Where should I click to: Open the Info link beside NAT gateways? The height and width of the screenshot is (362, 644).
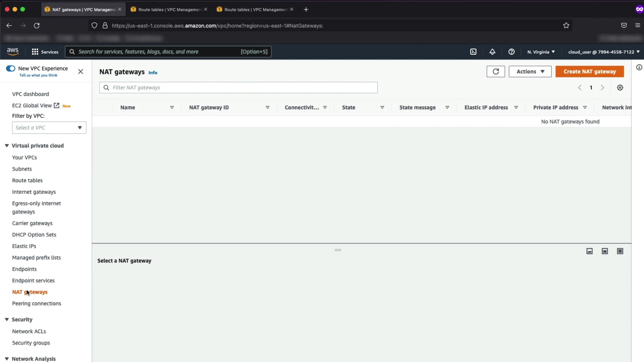[x=153, y=72]
